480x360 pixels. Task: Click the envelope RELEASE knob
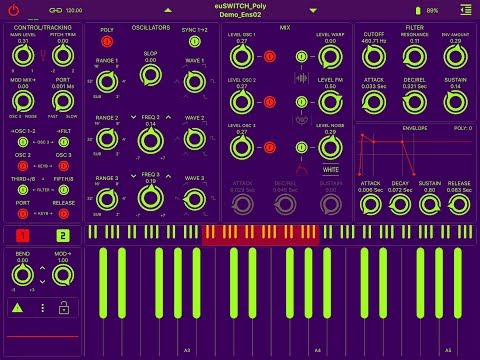[x=459, y=205]
